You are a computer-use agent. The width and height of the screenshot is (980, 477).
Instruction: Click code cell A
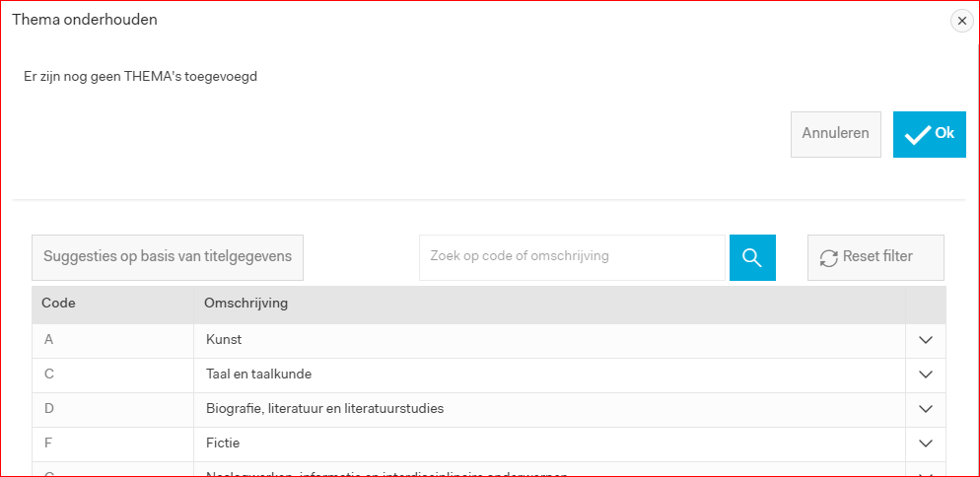(x=113, y=340)
